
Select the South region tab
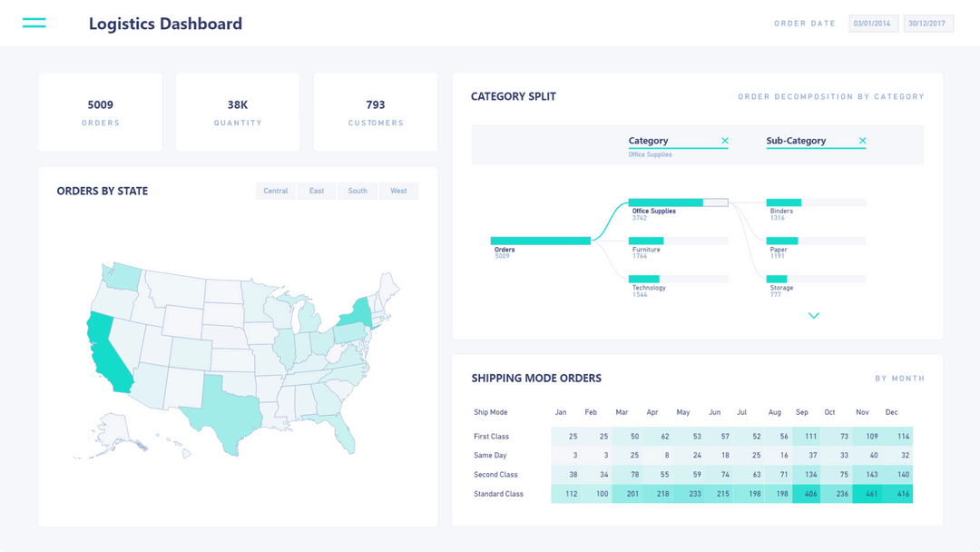click(x=357, y=191)
